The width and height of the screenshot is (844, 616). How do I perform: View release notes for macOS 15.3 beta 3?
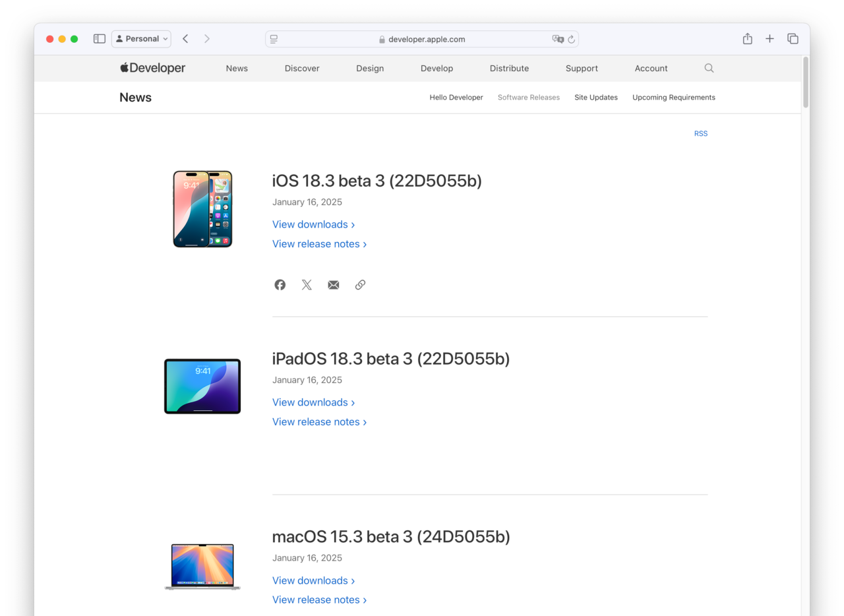[319, 600]
